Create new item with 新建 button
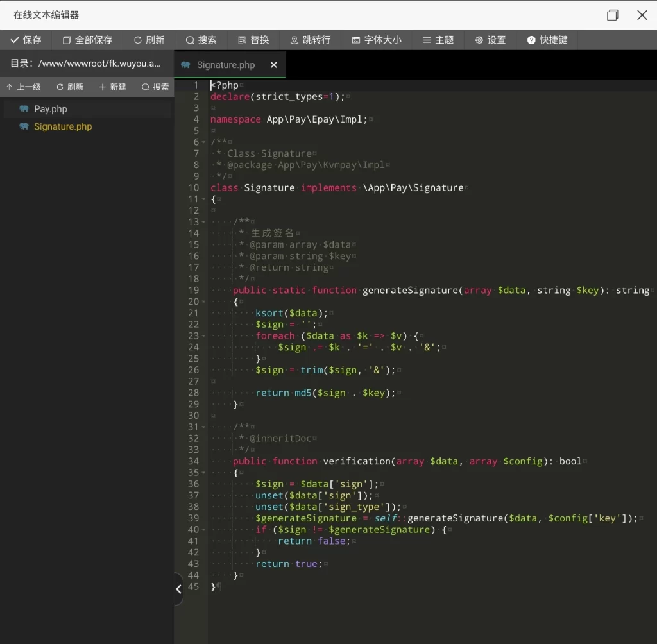The image size is (657, 644). coord(112,87)
